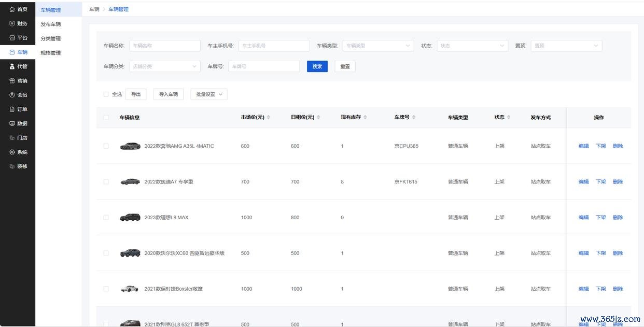Viewport: 644px width, 327px height.
Task: Sort by 车牌号 column arrows
Action: (414, 117)
